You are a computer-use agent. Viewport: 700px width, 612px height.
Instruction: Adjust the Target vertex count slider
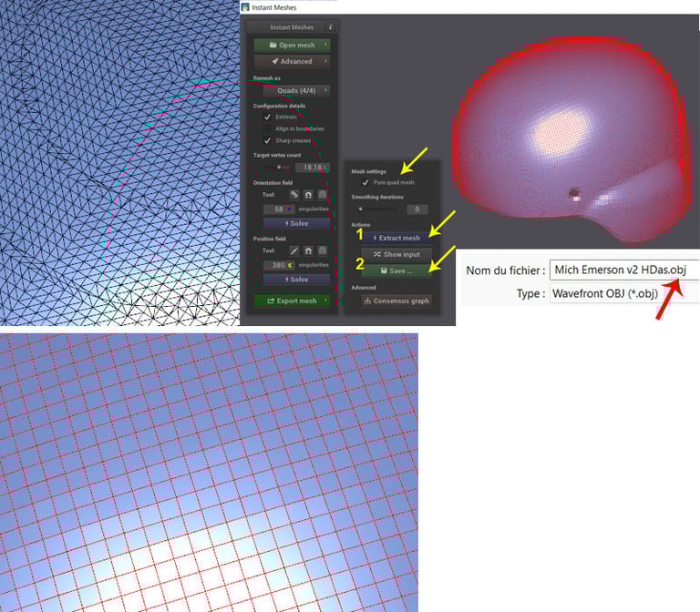pyautogui.click(x=277, y=168)
